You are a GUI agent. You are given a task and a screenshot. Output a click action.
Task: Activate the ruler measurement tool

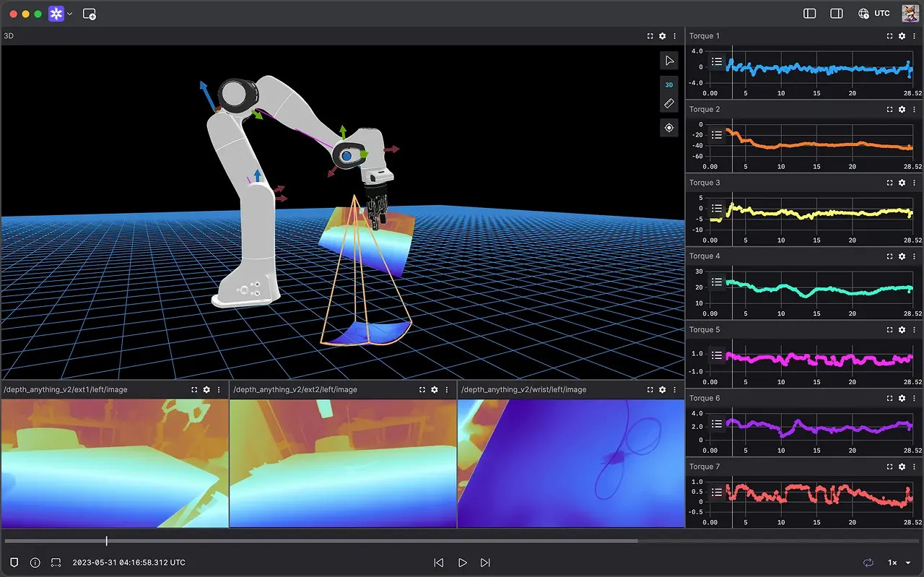[669, 103]
